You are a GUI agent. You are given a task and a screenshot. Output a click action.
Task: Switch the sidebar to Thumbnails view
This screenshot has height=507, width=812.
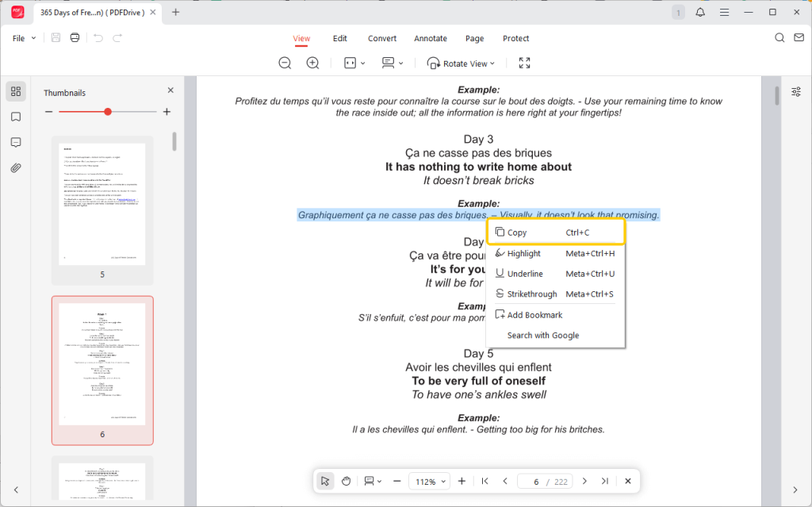tap(16, 90)
